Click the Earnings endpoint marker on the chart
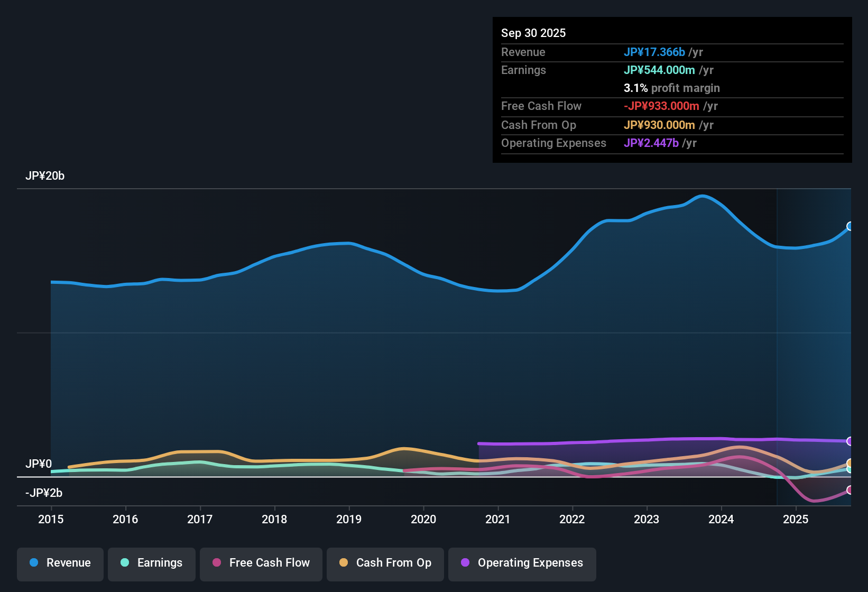Image resolution: width=868 pixels, height=592 pixels. [849, 469]
